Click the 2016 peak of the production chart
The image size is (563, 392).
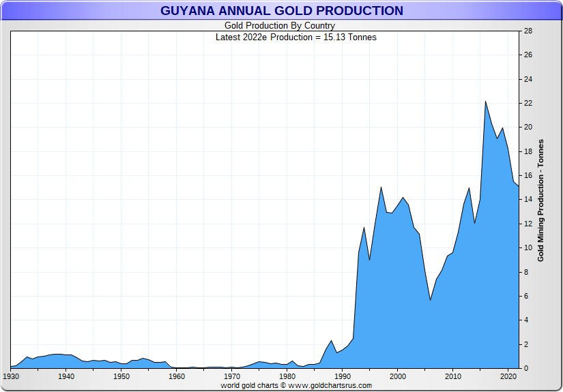(485, 102)
